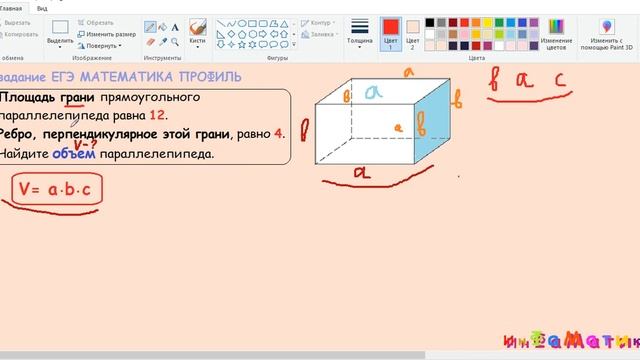Pick the black color swatch

coord(430,23)
